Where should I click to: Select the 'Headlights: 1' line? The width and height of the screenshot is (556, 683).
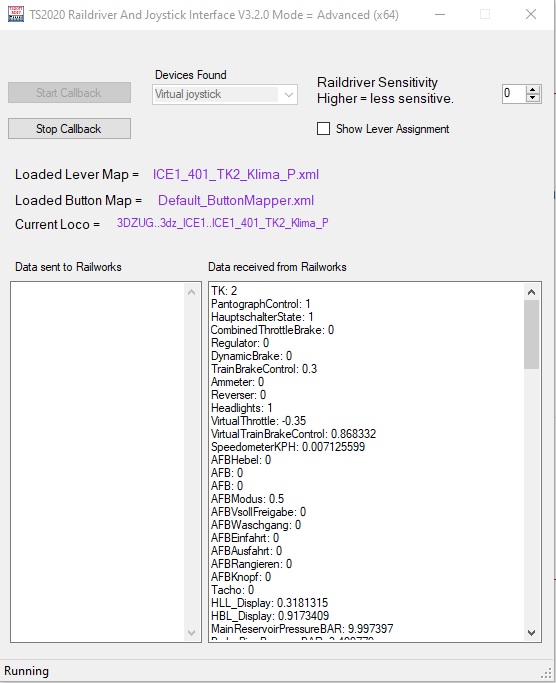(242, 408)
